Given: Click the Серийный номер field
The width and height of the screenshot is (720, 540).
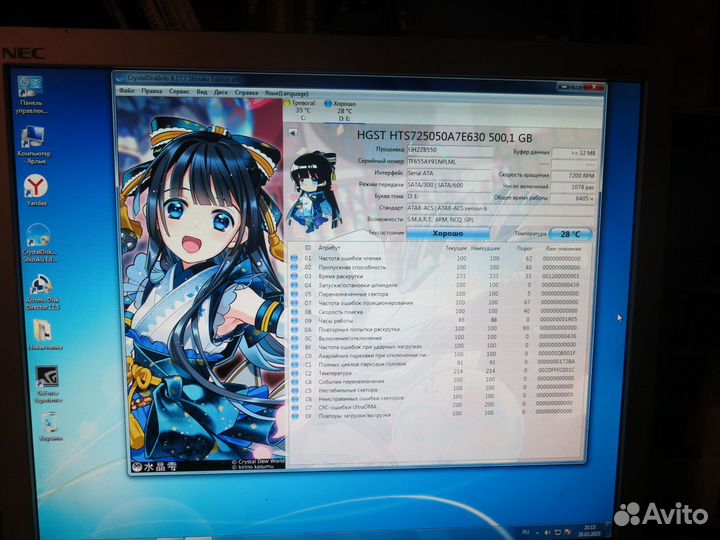Looking at the screenshot, I should [x=450, y=162].
